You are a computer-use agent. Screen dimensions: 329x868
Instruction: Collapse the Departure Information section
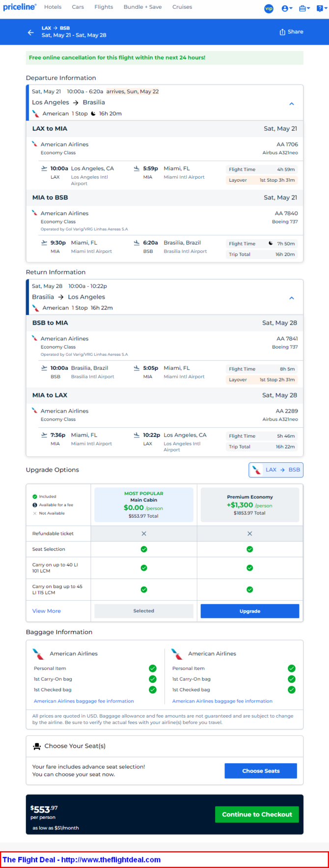click(292, 104)
